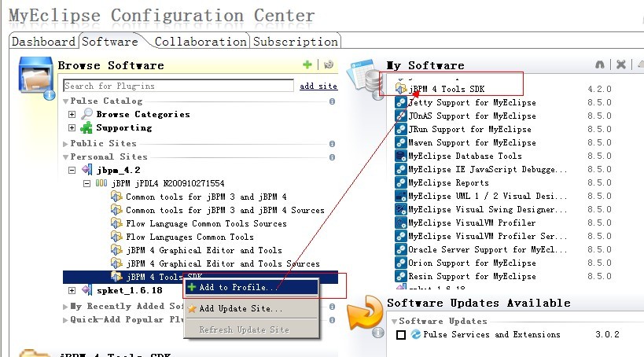Click Pulse Services and Extensions globe icon
The height and width of the screenshot is (357, 644).
pyautogui.click(x=416, y=334)
